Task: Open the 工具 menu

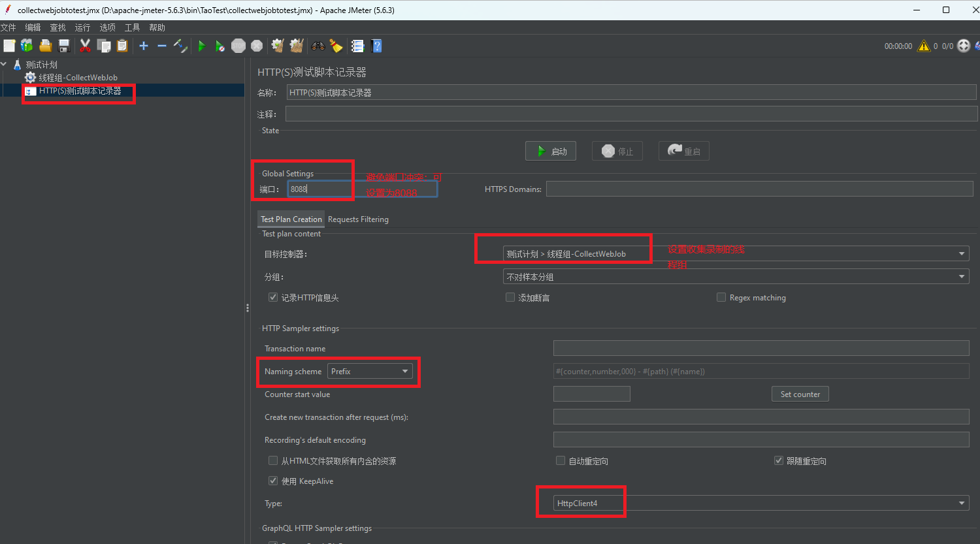Action: (x=132, y=27)
